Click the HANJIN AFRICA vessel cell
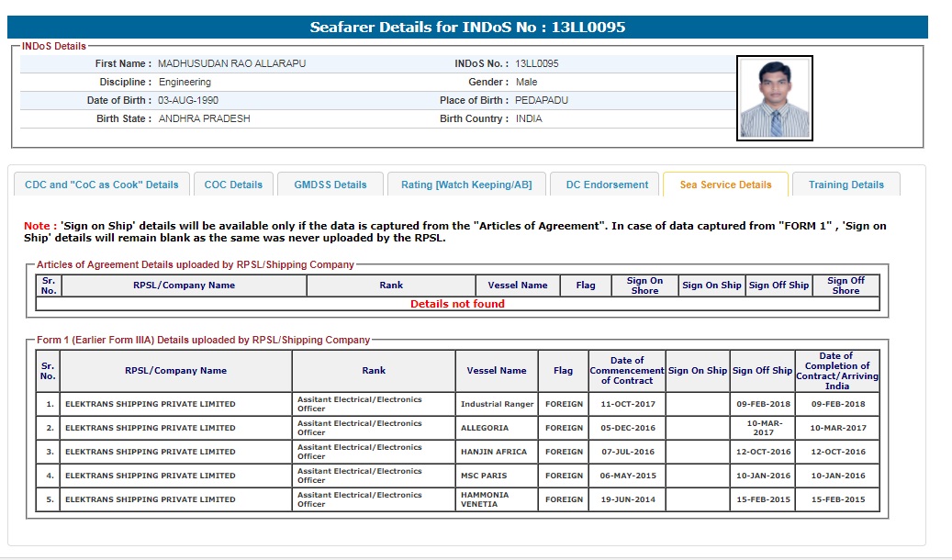The image size is (952, 560). click(x=497, y=452)
